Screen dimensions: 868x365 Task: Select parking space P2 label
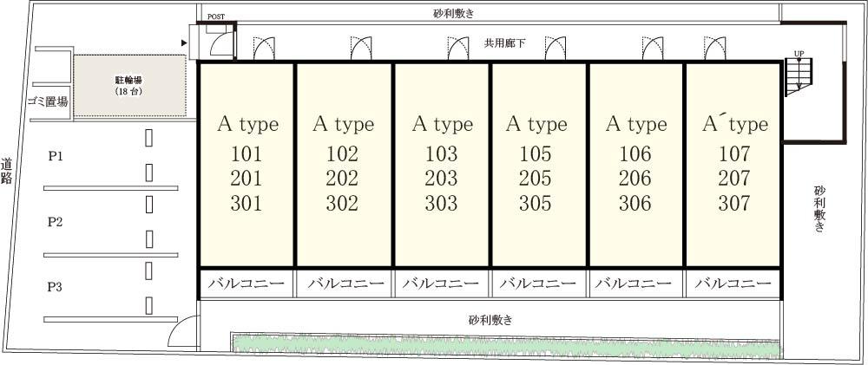point(55,222)
